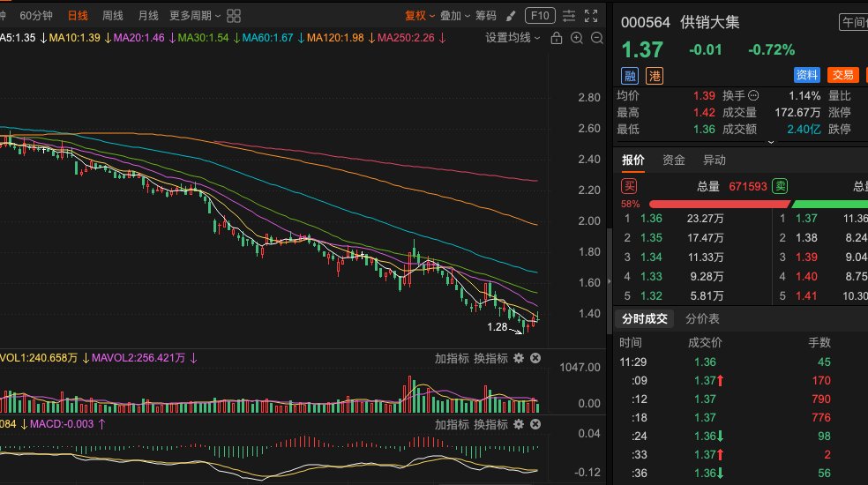Click bid level 2 price 1.35
868x485 pixels.
click(x=651, y=237)
